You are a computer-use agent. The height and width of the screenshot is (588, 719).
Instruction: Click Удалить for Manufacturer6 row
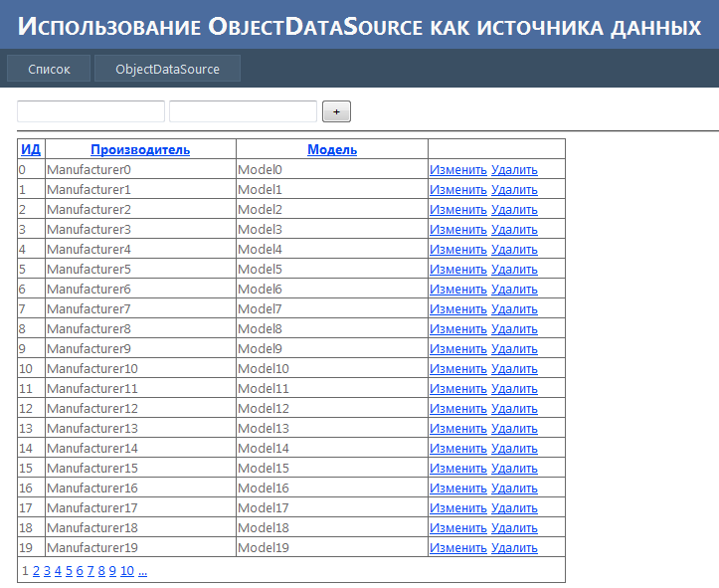514,289
